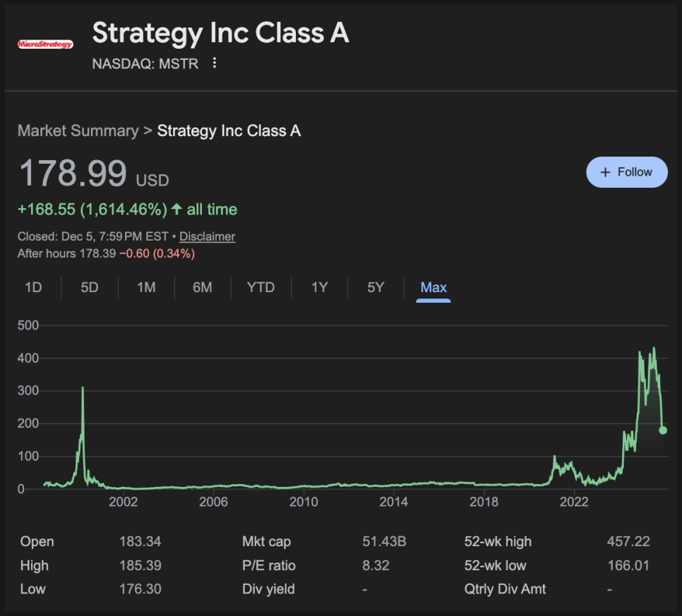Viewport: 682px width, 616px height.
Task: Switch to the 6M chart range
Action: (203, 287)
